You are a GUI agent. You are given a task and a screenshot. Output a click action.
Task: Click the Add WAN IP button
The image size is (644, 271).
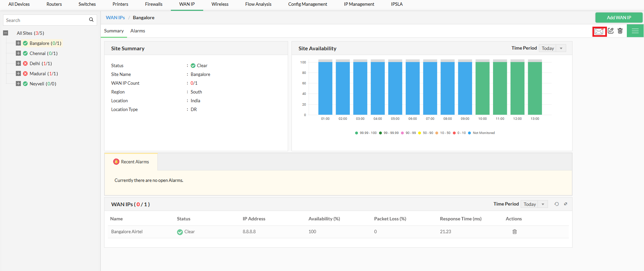(619, 18)
